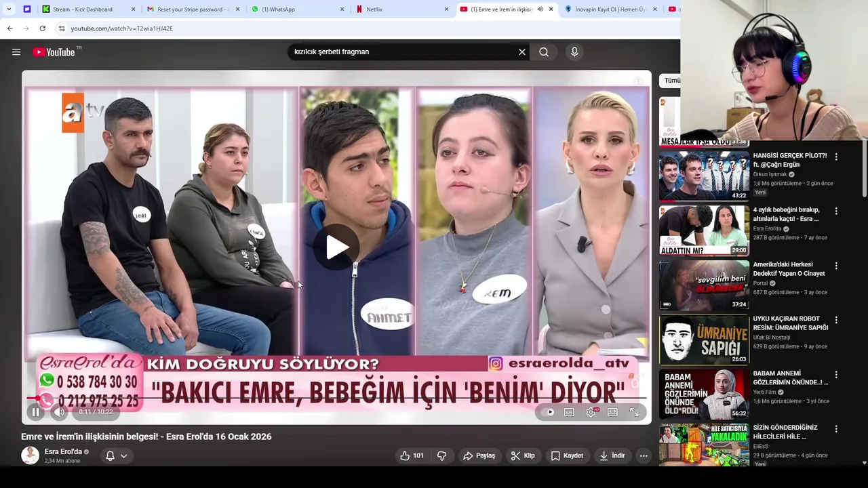Screen dimensions: 868x488
Task: Select the Tümü filter chip
Action: click(671, 80)
